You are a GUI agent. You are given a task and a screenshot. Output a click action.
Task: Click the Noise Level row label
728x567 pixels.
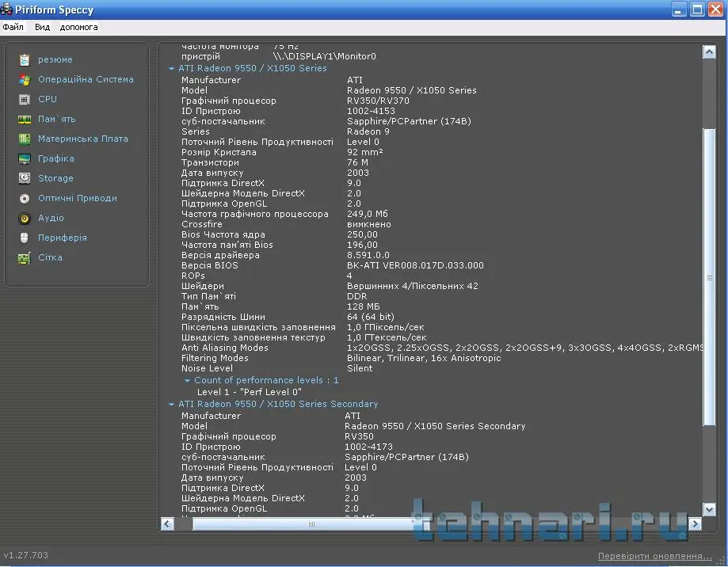(207, 368)
